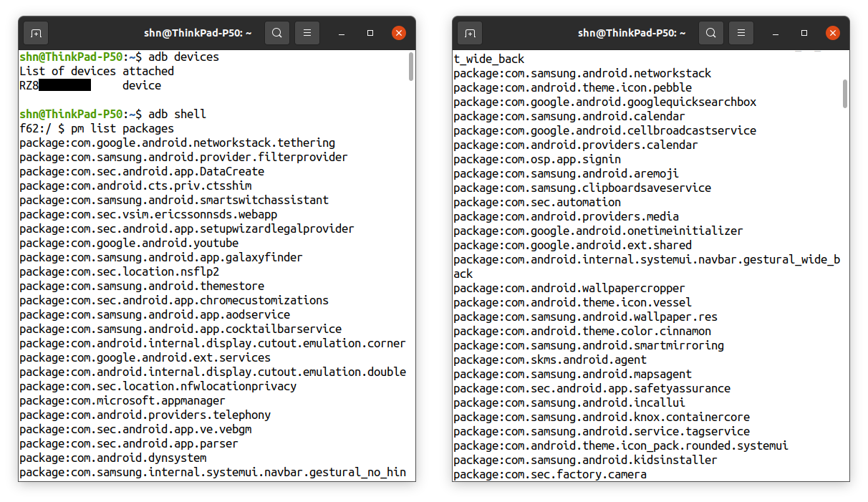Click the com.samsung.android.networkstack line
Image resolution: width=868 pixels, height=502 pixels.
click(x=582, y=73)
